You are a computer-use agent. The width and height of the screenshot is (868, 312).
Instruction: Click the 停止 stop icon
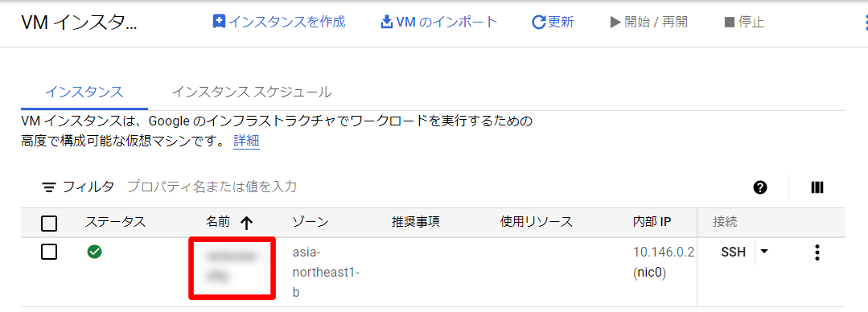[730, 23]
